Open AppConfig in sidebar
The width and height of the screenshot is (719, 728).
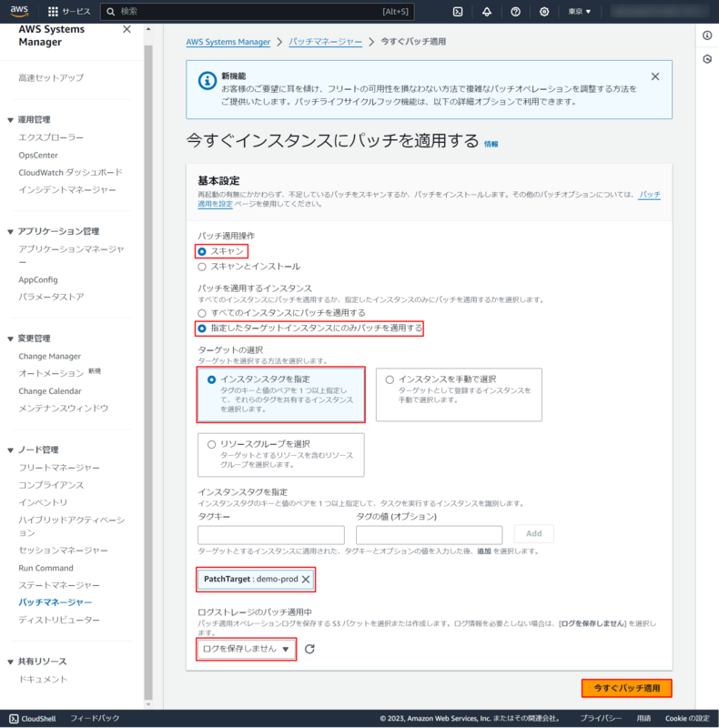pyautogui.click(x=38, y=280)
